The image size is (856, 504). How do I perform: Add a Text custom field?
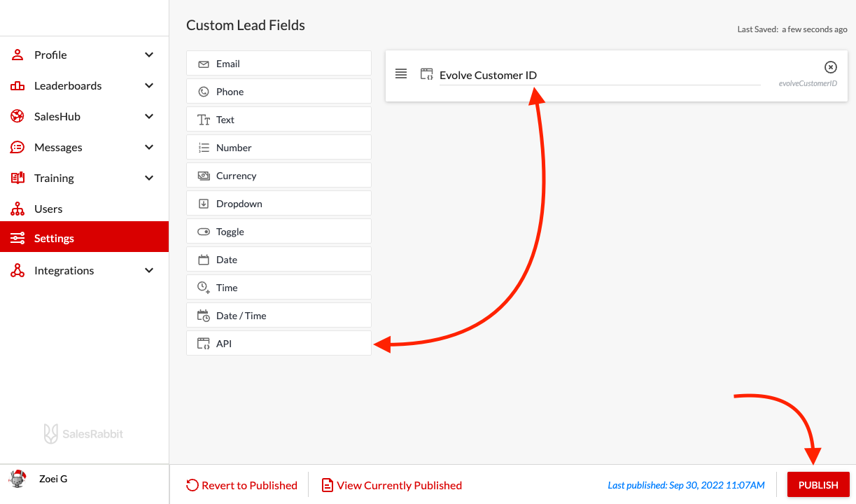pyautogui.click(x=279, y=120)
